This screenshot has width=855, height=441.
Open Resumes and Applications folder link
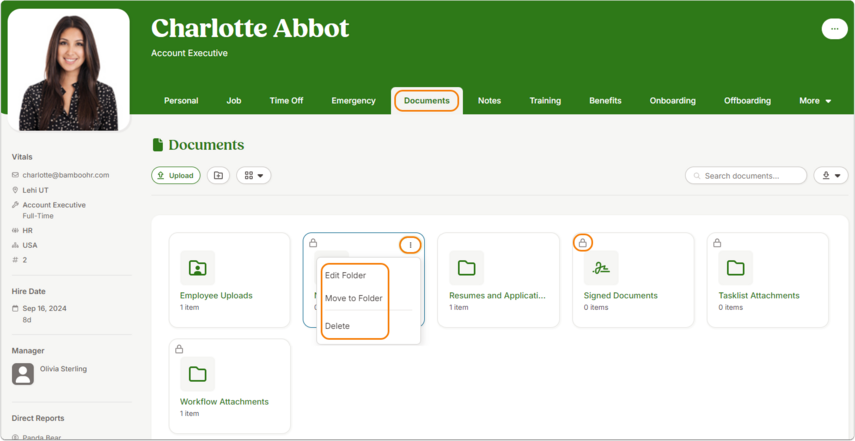(497, 295)
